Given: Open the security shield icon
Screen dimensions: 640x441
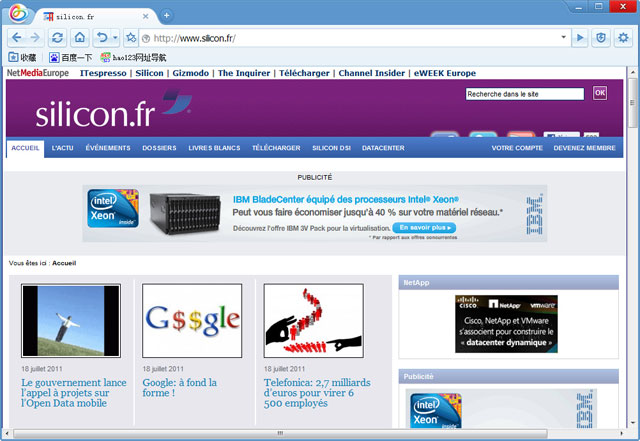Looking at the screenshot, I should coord(601,38).
